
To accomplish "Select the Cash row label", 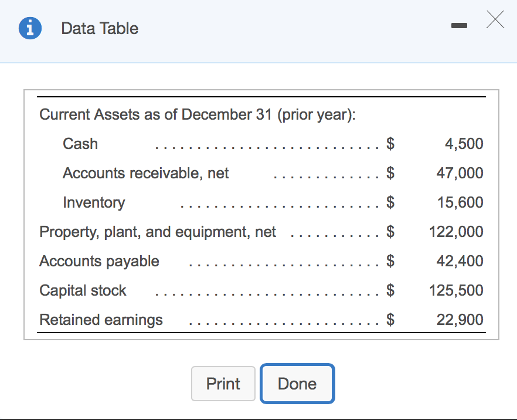I will click(80, 144).
